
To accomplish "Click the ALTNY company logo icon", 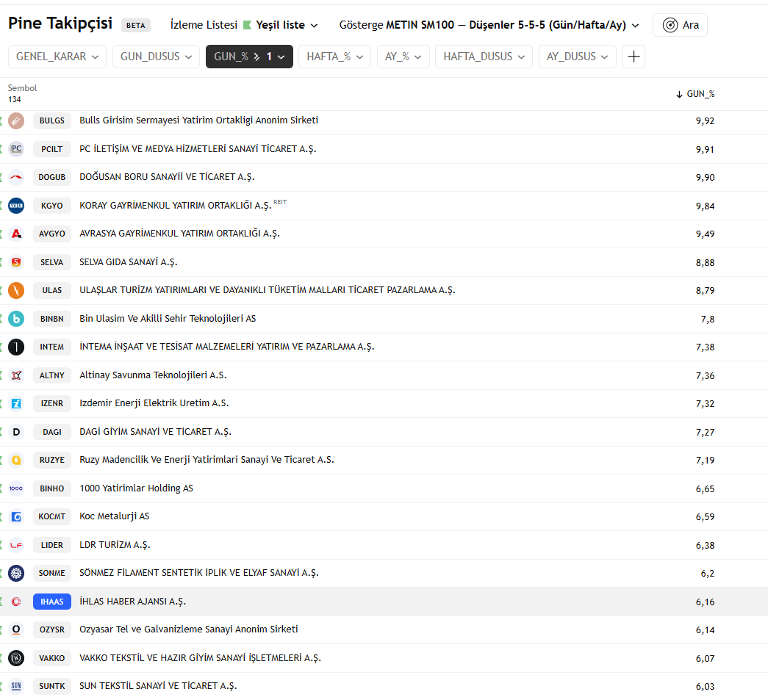I will pos(16,375).
